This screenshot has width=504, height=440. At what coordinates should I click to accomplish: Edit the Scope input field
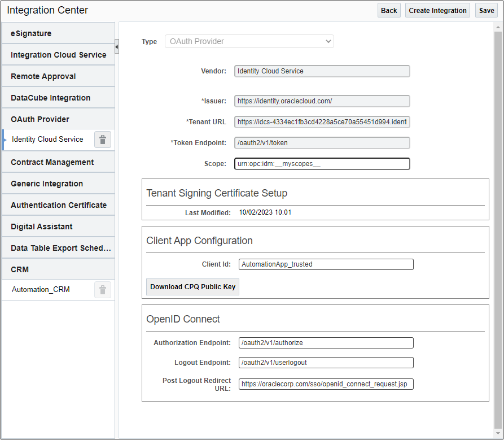tap(322, 164)
